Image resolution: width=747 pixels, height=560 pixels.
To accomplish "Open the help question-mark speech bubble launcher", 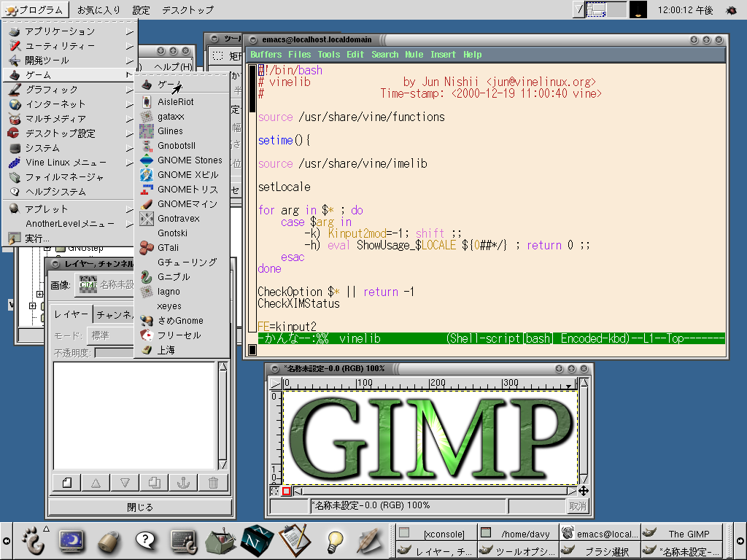I will (145, 541).
